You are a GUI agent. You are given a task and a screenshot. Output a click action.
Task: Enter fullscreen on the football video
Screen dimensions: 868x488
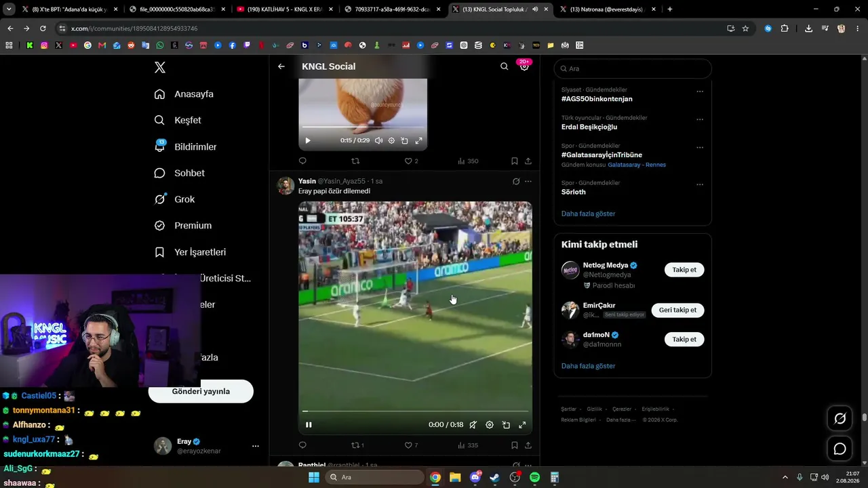click(x=522, y=425)
